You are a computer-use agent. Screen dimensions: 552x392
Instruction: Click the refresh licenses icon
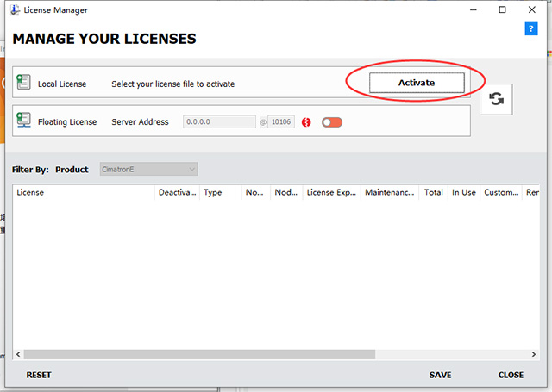click(497, 99)
